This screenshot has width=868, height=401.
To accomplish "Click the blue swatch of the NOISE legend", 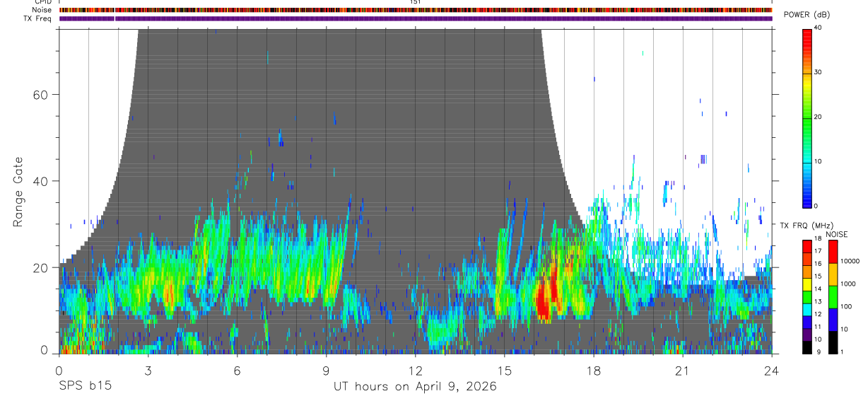I will 833,320.
